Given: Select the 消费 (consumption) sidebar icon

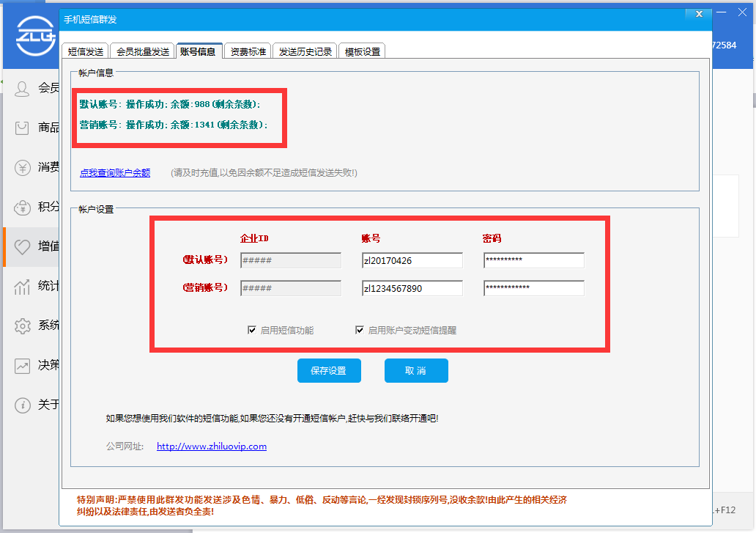Looking at the screenshot, I should tap(22, 168).
